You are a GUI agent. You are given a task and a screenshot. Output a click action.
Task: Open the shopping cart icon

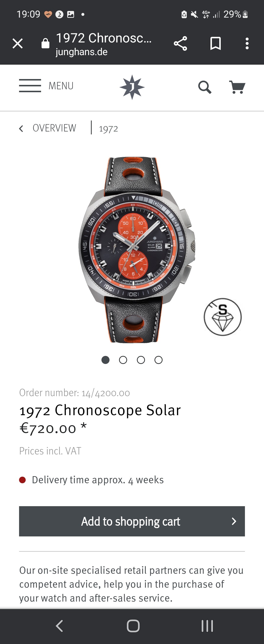coord(237,87)
